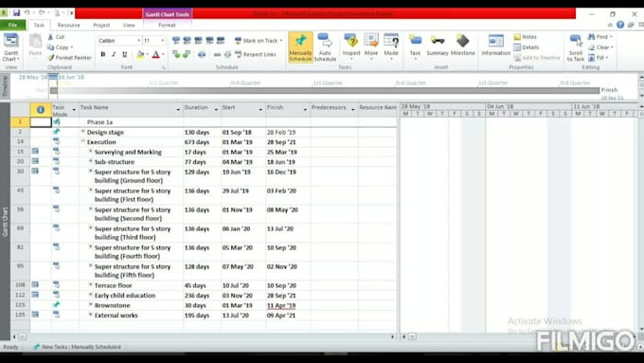This screenshot has height=363, width=644.
Task: Expand the Design stage summary task
Action: [83, 132]
